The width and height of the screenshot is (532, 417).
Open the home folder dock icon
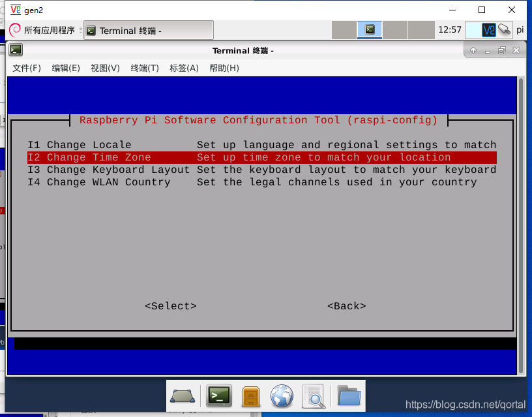pyautogui.click(x=349, y=395)
